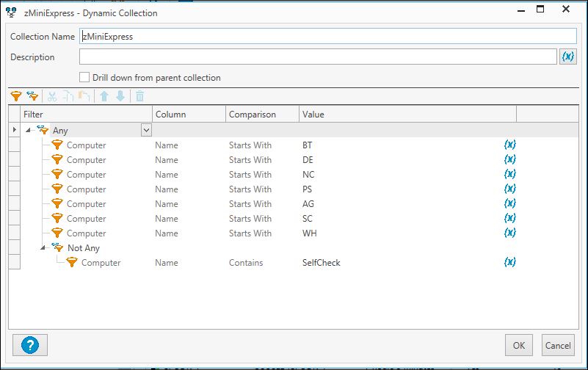Click the move down arrow icon

pos(120,96)
